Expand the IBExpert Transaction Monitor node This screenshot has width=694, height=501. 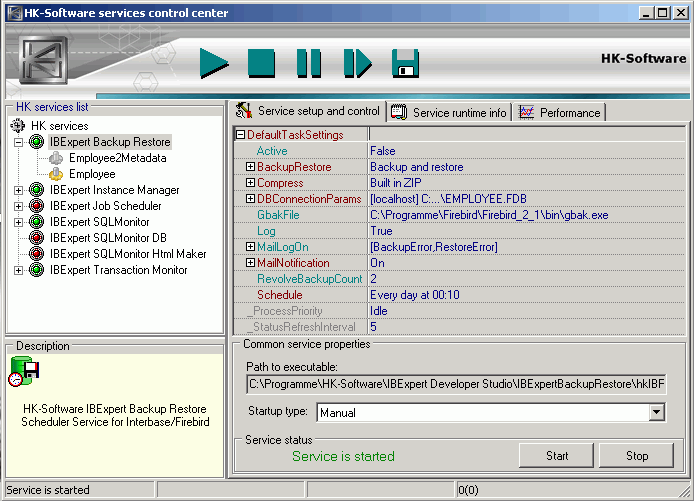click(x=19, y=270)
